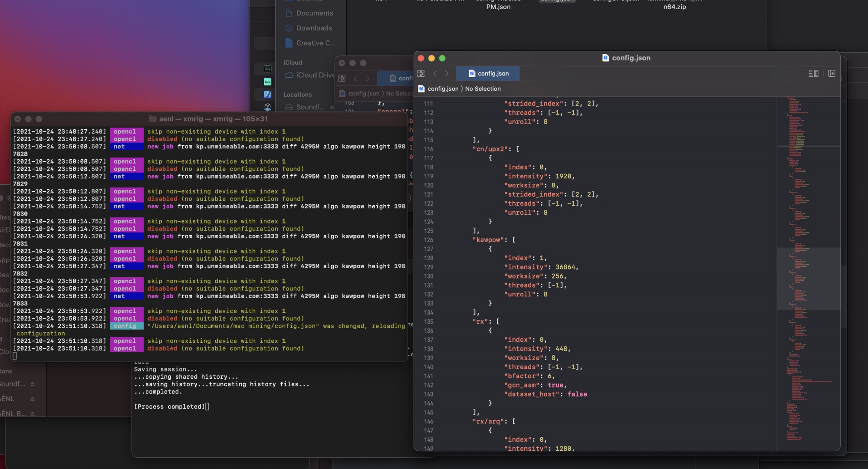The height and width of the screenshot is (469, 868).
Task: Go back in front config.json editor
Action: [435, 73]
